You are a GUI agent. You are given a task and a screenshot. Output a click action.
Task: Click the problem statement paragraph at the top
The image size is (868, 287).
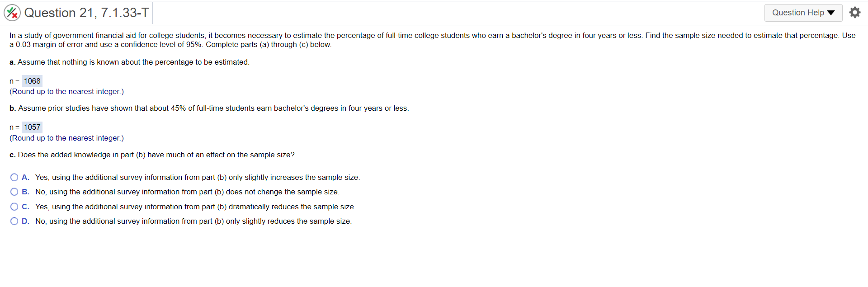coord(432,40)
